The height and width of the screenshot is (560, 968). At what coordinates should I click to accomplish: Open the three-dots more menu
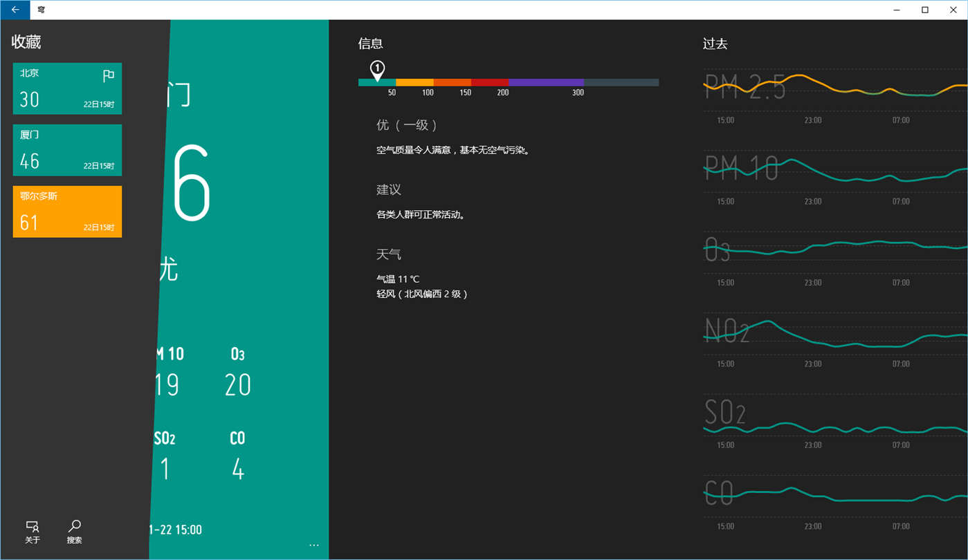click(x=314, y=545)
